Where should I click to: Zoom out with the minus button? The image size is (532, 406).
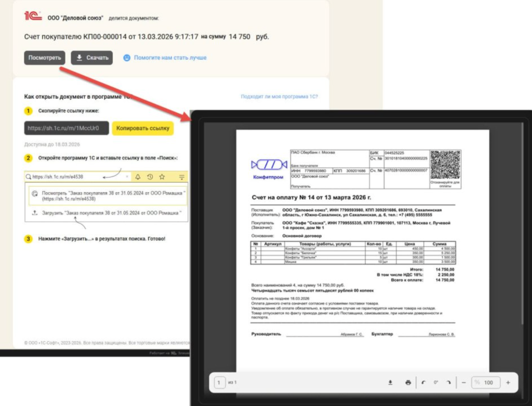pos(464,383)
